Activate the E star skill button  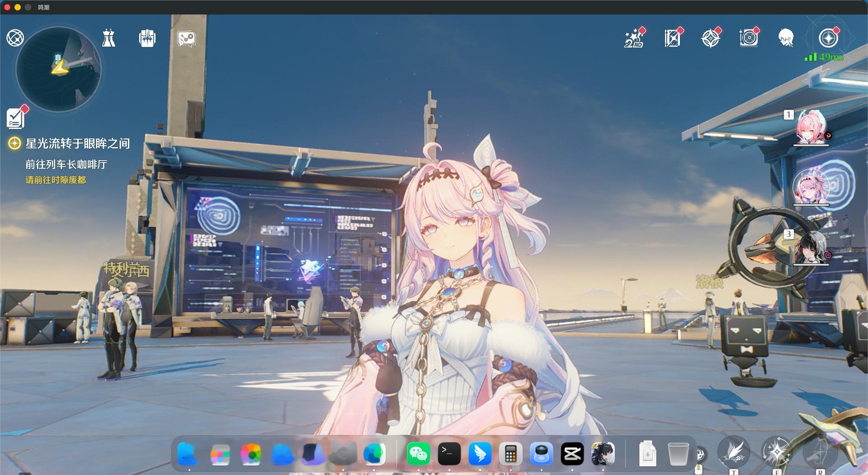click(777, 453)
